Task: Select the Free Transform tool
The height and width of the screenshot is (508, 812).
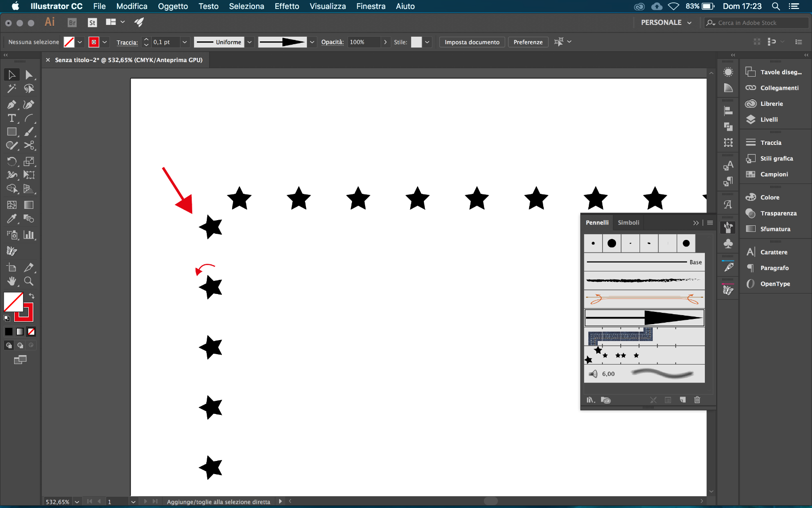Action: [29, 175]
